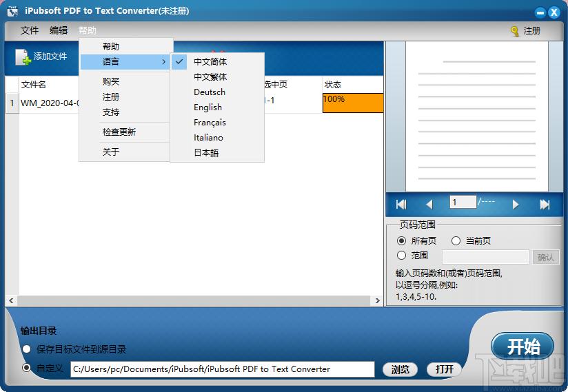
Task: Click the PDF page preview thumbnail
Action: point(477,116)
